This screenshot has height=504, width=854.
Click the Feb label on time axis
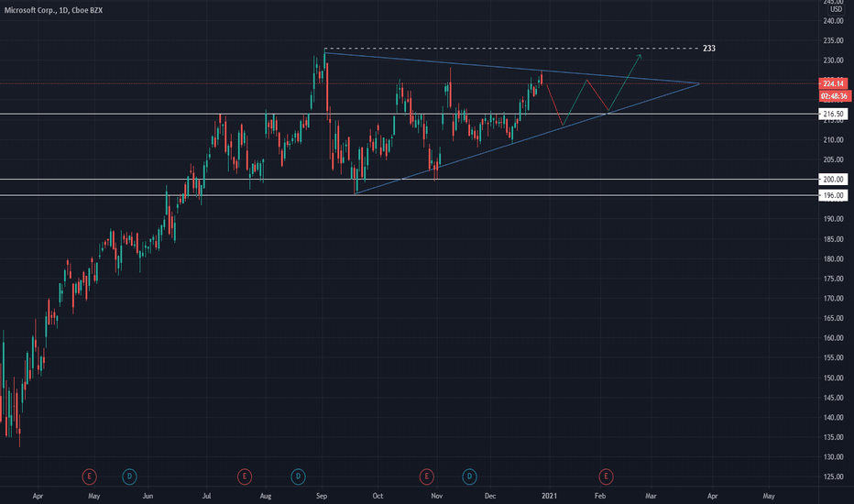(x=599, y=496)
